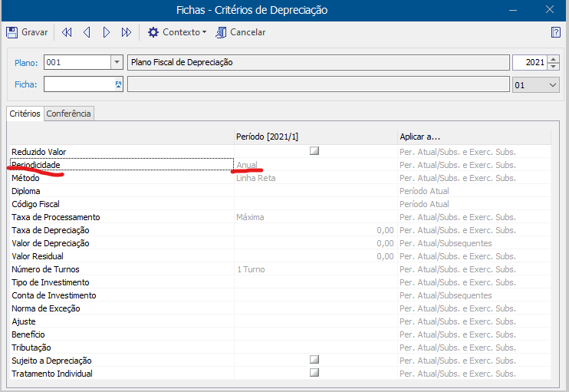This screenshot has width=569, height=392.
Task: Click the Ficha field lookup icon
Action: (x=118, y=84)
